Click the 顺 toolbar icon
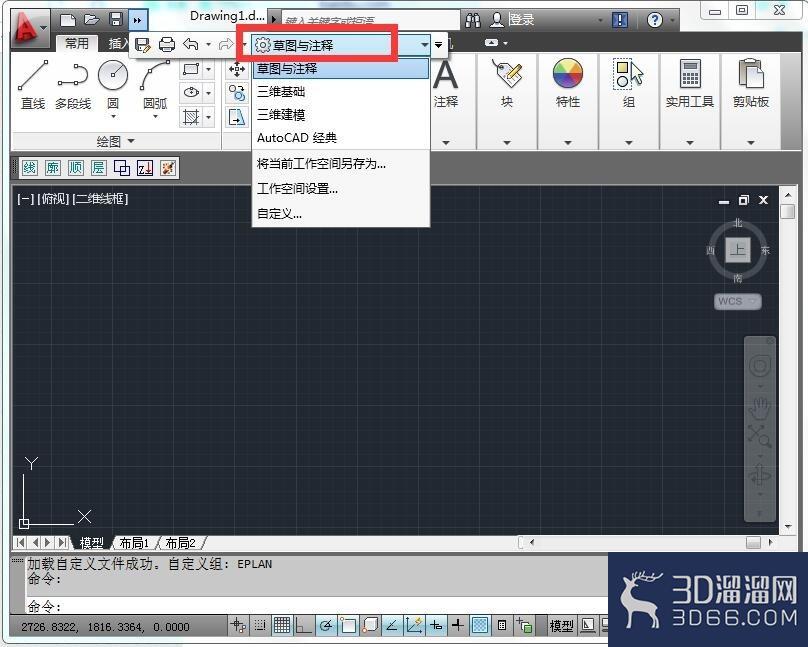Image resolution: width=808 pixels, height=647 pixels. tap(76, 168)
